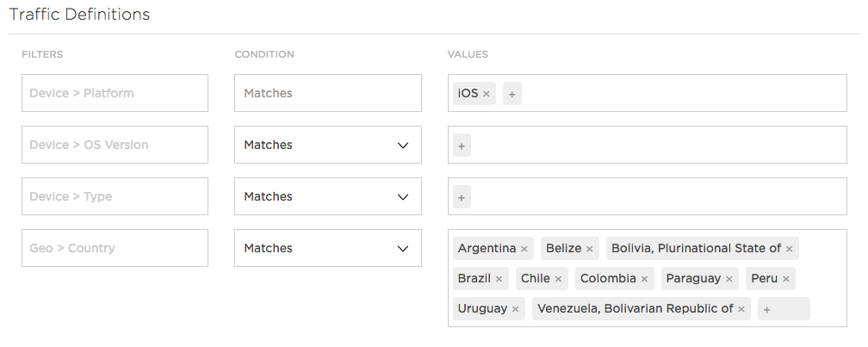Open Geo Country condition dropdown
868x347 pixels.
tap(328, 248)
